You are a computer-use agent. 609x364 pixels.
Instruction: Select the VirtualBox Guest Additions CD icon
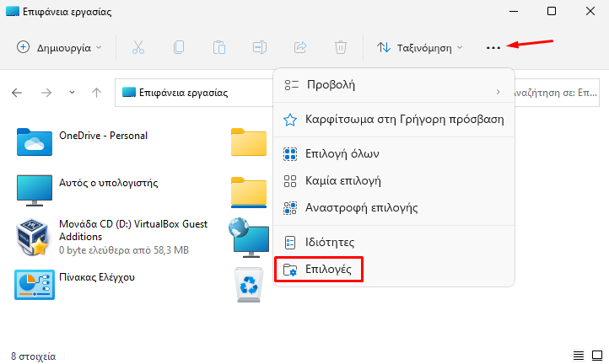click(x=33, y=237)
